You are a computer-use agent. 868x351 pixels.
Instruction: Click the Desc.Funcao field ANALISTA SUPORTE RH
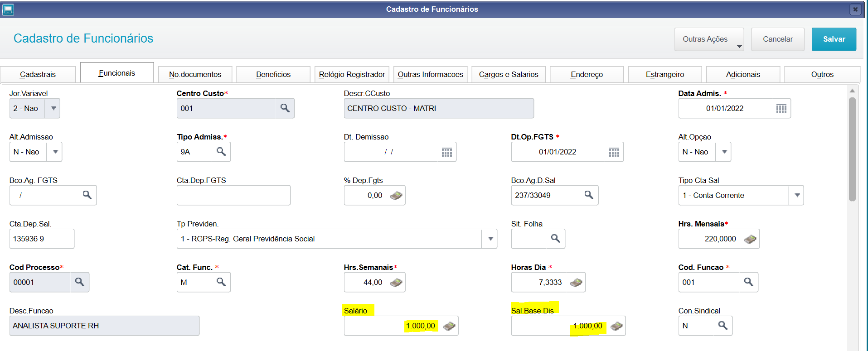click(104, 326)
